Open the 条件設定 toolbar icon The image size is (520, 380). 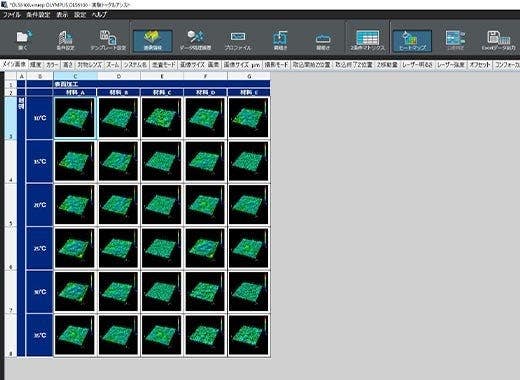click(65, 40)
